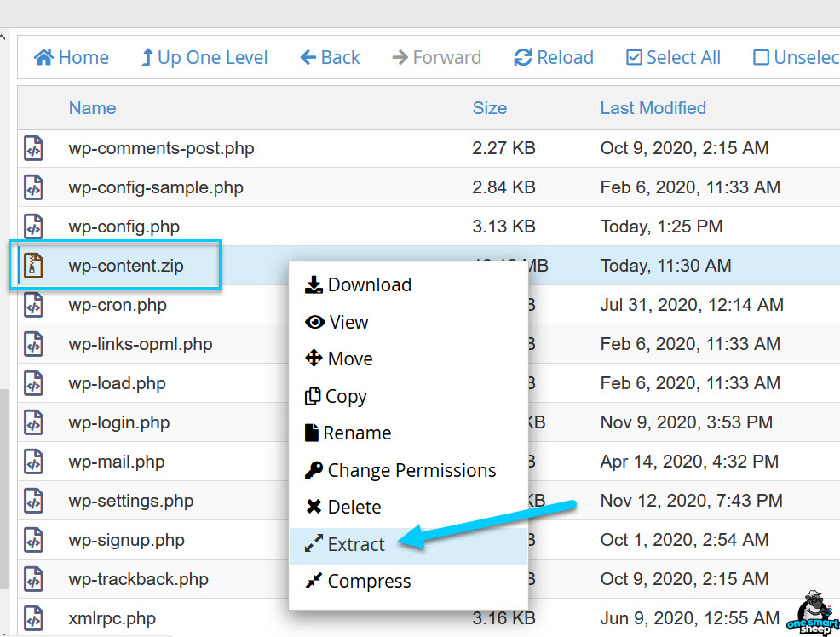Click the file icon for wp-trackback.php

pos(33,579)
